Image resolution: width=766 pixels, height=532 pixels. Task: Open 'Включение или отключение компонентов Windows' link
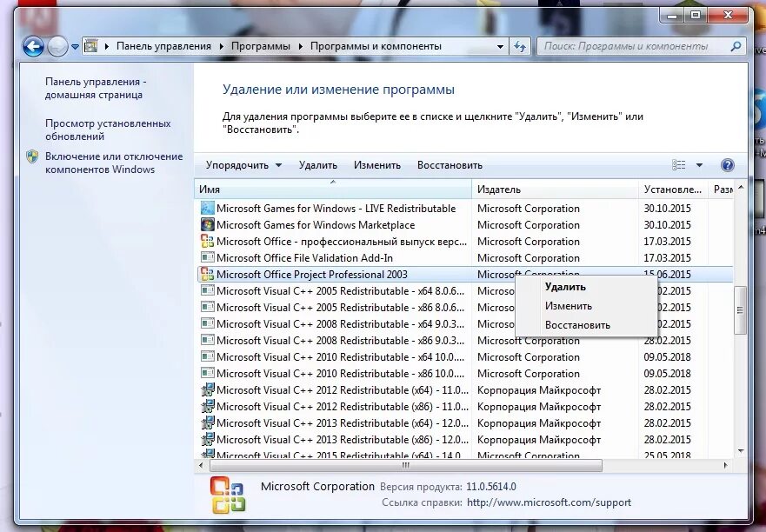pos(114,163)
